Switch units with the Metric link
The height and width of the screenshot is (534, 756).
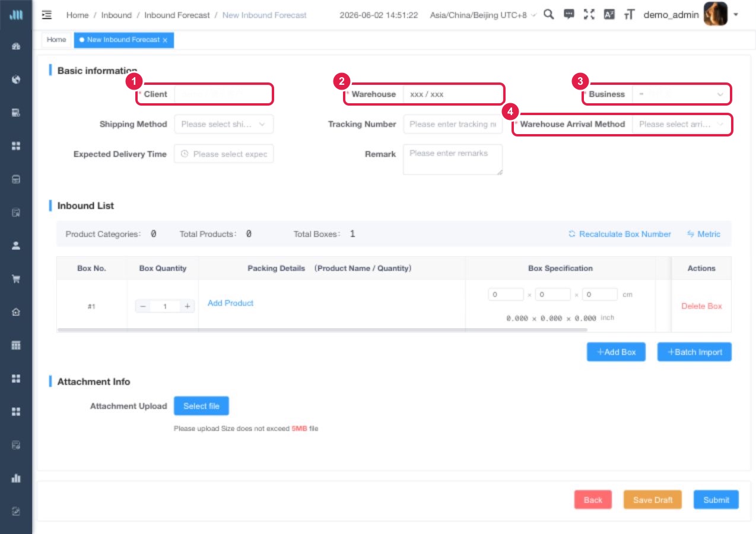[704, 234]
